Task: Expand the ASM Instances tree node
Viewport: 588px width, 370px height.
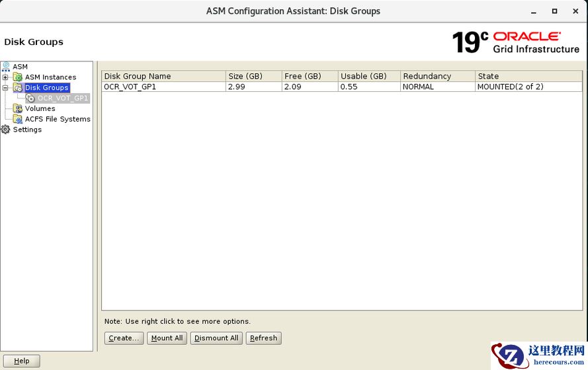Action: pyautogui.click(x=5, y=77)
